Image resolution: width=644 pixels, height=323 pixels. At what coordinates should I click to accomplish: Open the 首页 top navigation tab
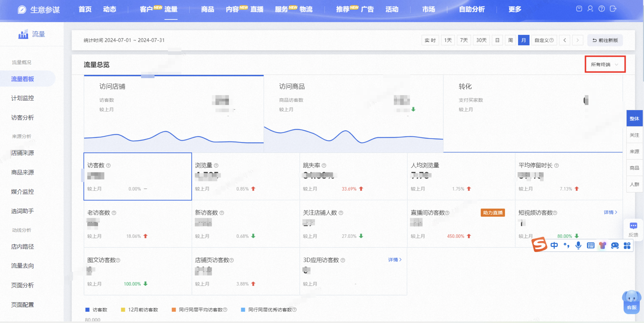tap(85, 9)
